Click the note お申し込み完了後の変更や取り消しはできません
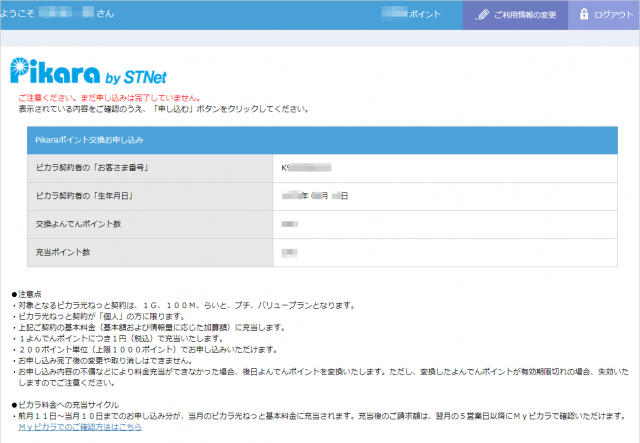The image size is (640, 443). pos(102,361)
